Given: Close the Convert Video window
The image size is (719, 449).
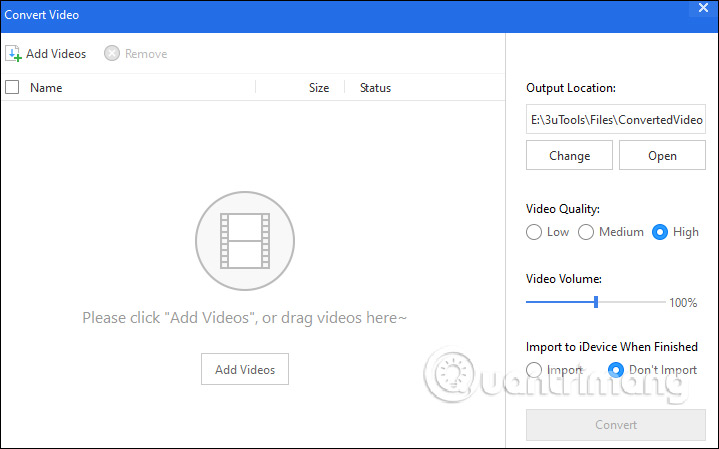Looking at the screenshot, I should 703,8.
